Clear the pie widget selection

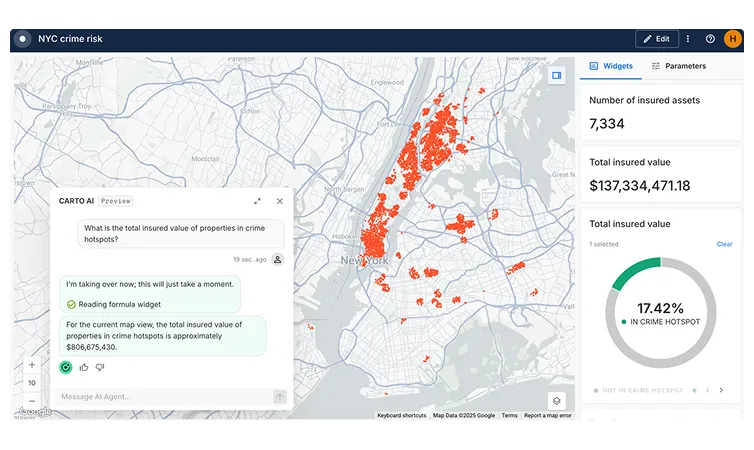click(x=724, y=244)
